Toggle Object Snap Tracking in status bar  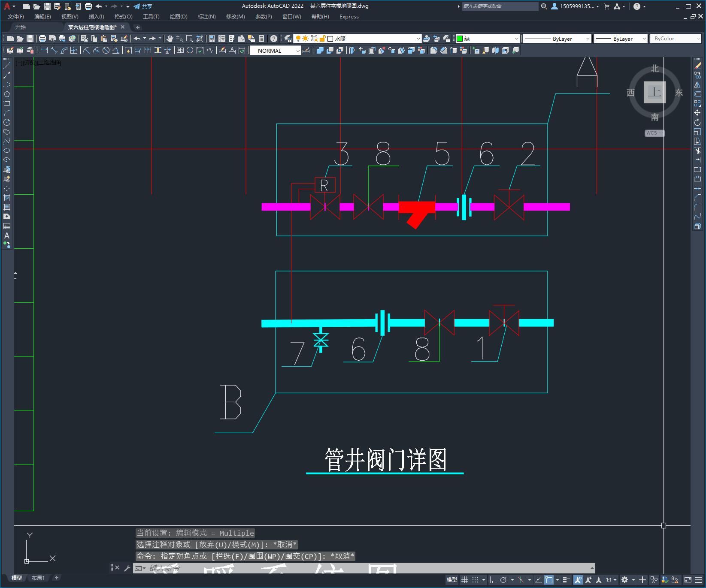pos(538,580)
